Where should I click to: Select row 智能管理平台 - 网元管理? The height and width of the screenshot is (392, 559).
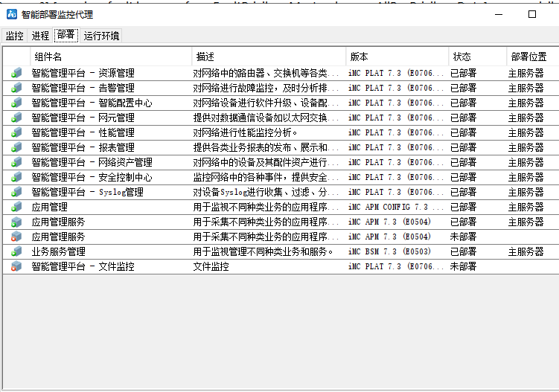[281, 118]
